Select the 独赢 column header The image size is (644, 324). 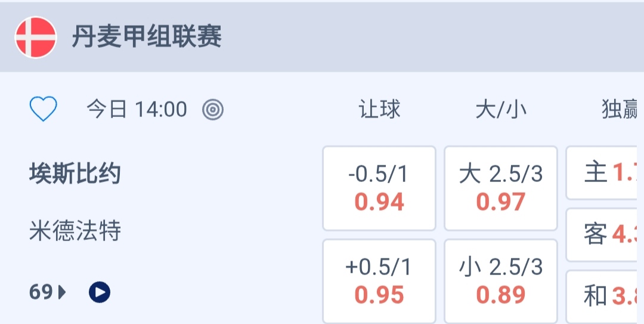coord(620,110)
